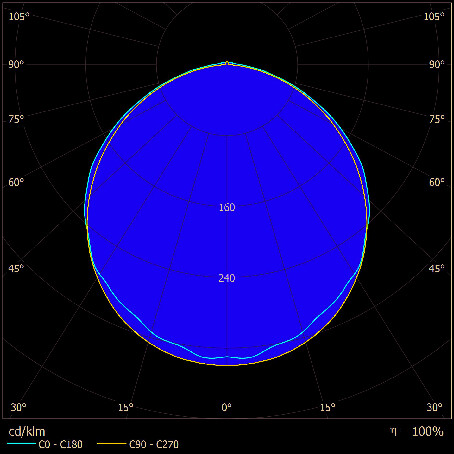Click the 100% efficiency value
The image size is (454, 454).
coord(428,432)
